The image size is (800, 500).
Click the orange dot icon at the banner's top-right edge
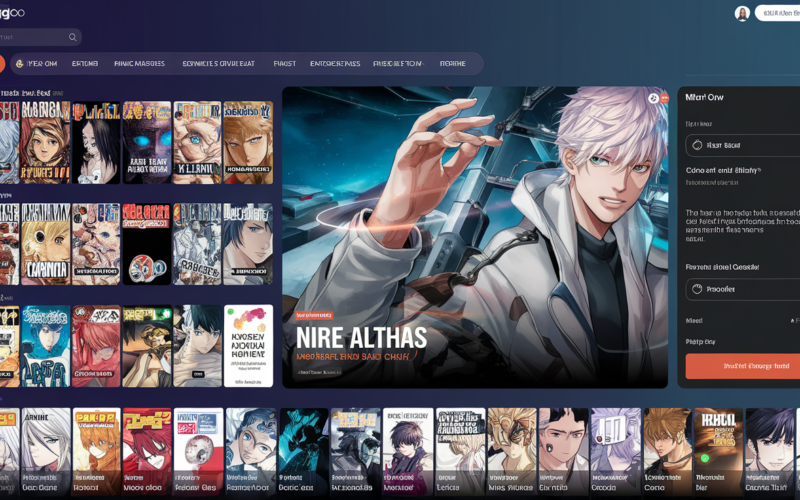tap(664, 98)
